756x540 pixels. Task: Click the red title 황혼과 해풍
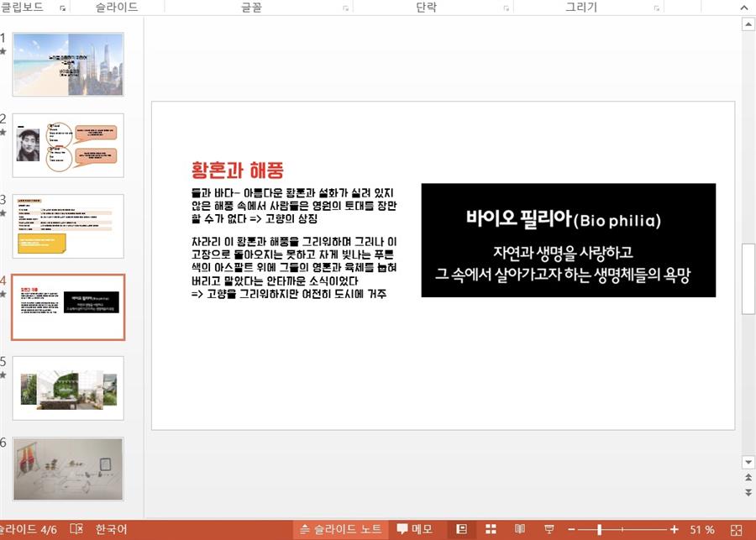(x=237, y=170)
